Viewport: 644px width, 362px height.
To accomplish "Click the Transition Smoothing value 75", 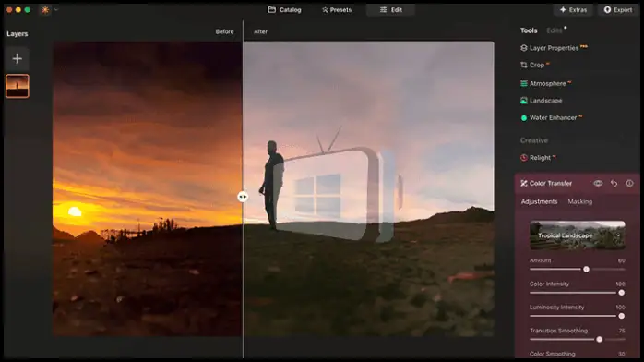I will coord(622,331).
